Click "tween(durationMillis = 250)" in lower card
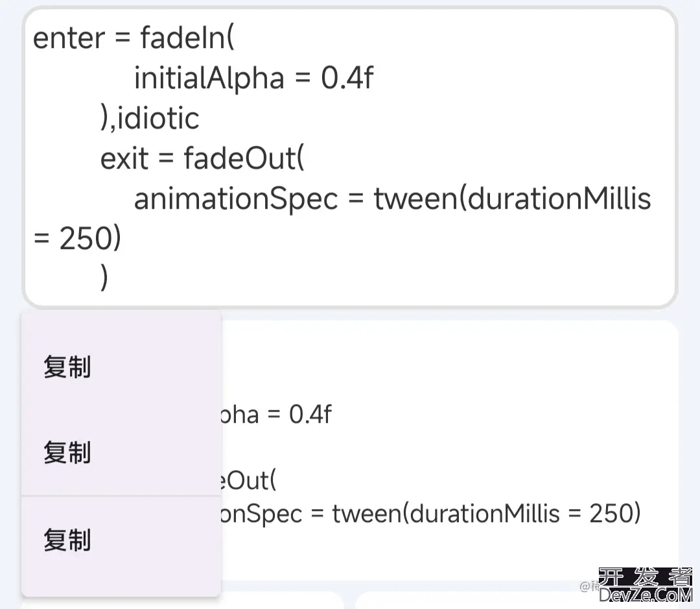The height and width of the screenshot is (609, 700). tap(486, 514)
